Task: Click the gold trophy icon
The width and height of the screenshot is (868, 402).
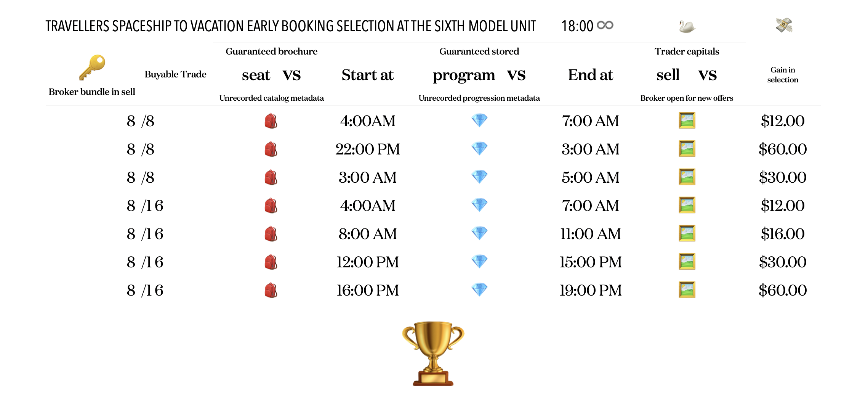Action: pos(433,353)
